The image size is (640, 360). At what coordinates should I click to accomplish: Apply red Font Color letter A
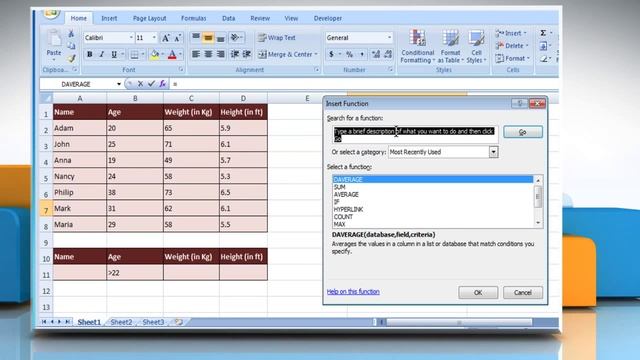(172, 54)
